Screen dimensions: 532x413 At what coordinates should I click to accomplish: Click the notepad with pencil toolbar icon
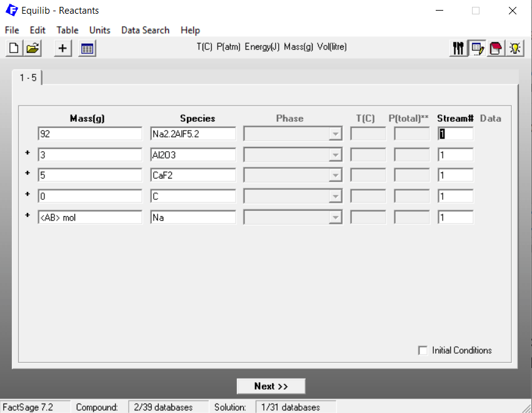(477, 48)
